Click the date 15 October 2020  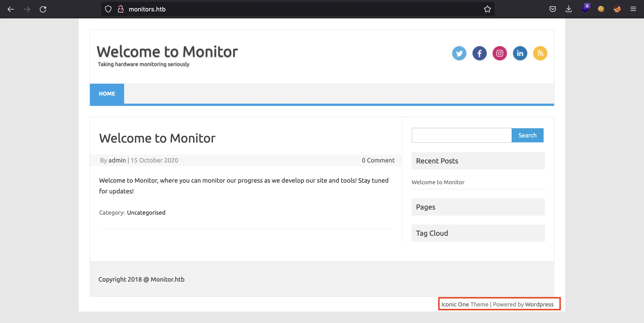point(154,160)
